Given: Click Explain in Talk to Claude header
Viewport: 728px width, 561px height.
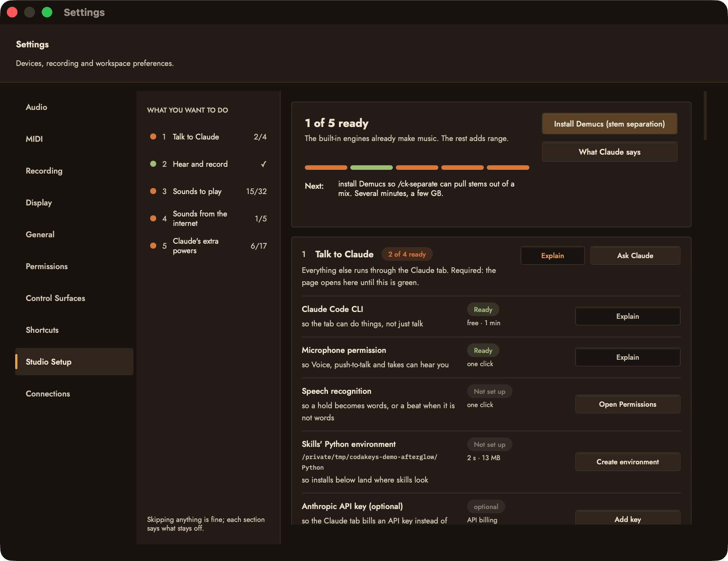Looking at the screenshot, I should click(552, 255).
